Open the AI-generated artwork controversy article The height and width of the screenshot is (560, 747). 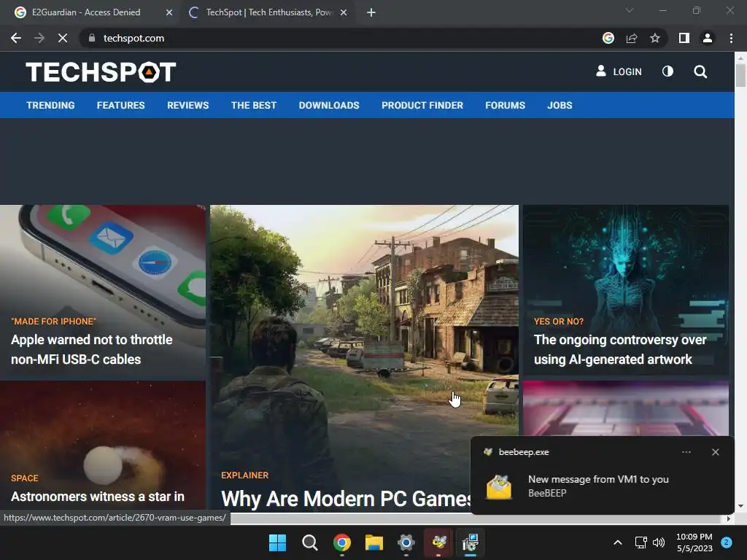click(x=620, y=349)
